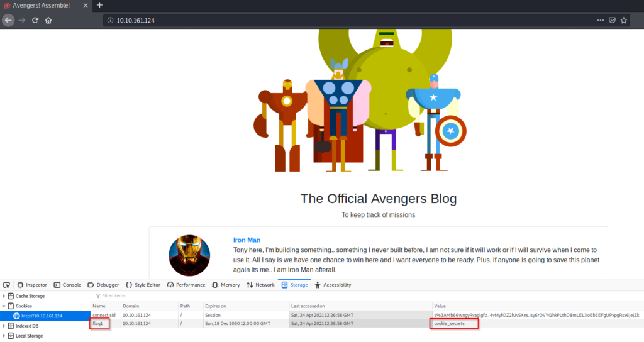Click the browser back button

pos(8,20)
